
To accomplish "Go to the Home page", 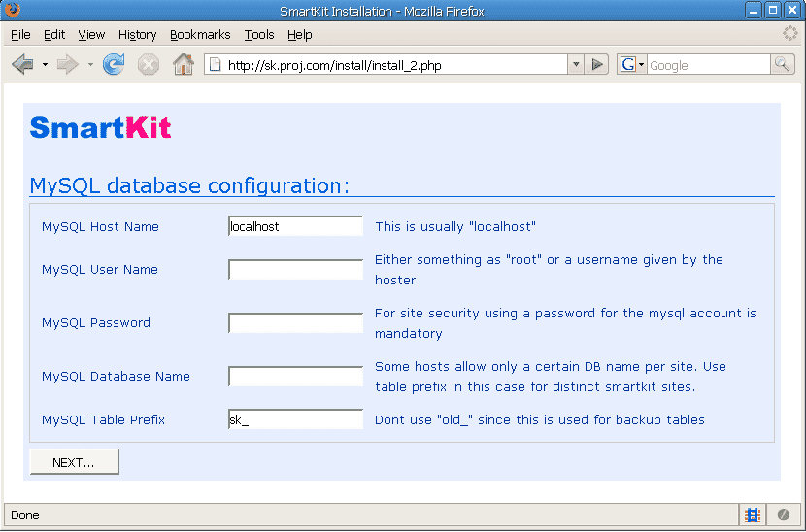I will coord(183,64).
